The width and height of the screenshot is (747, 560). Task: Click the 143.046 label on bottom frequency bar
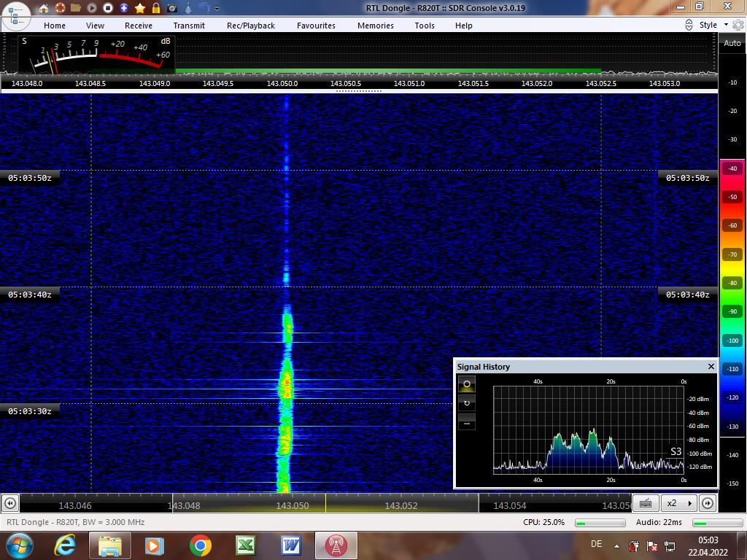pos(75,506)
